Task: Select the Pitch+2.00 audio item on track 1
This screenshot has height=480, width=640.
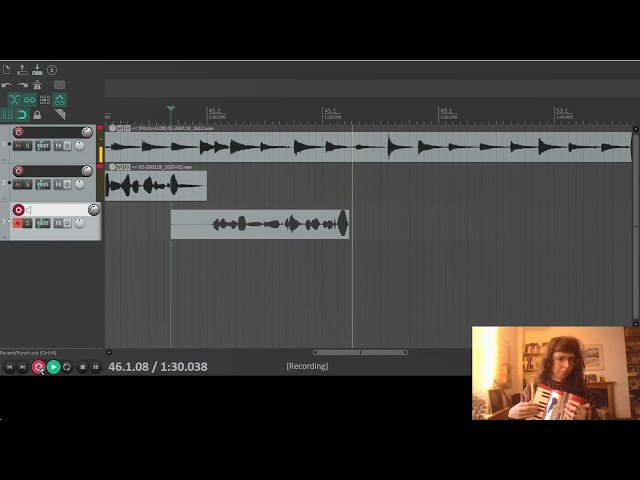Action: [x=368, y=147]
